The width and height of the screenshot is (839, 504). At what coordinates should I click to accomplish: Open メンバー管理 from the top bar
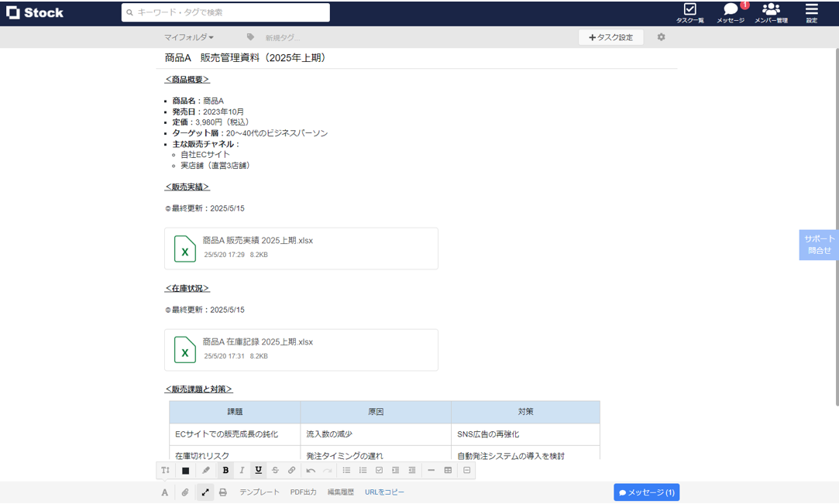[771, 12]
